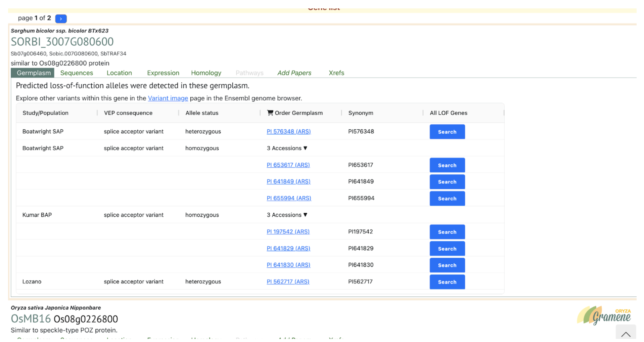Sort by Study/Population column header
The height and width of the screenshot is (342, 644).
pos(45,113)
